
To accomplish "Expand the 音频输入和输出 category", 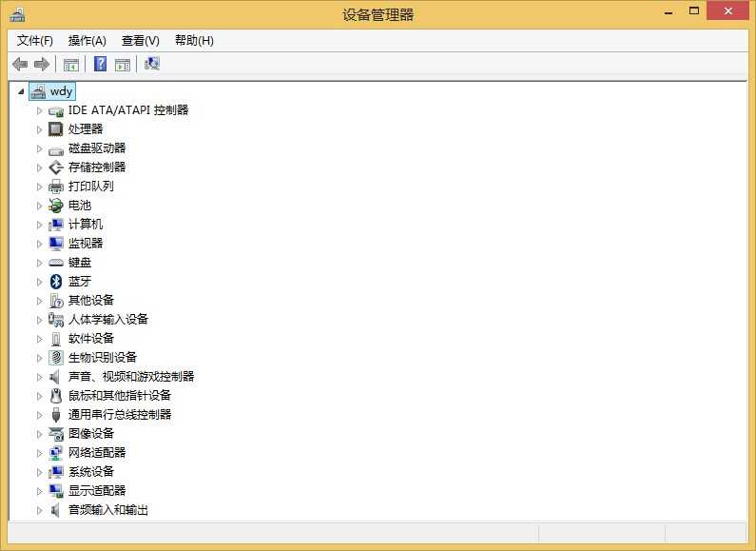I will pos(40,510).
